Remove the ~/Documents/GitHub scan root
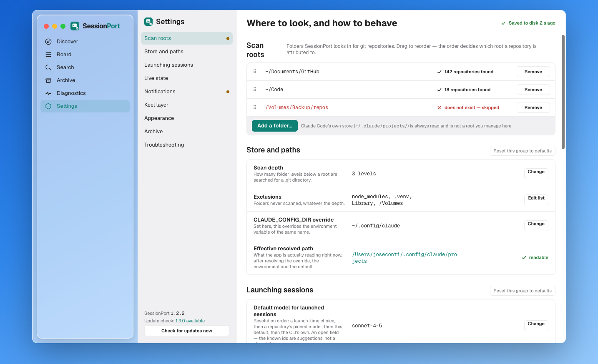The height and width of the screenshot is (364, 598). [533, 72]
